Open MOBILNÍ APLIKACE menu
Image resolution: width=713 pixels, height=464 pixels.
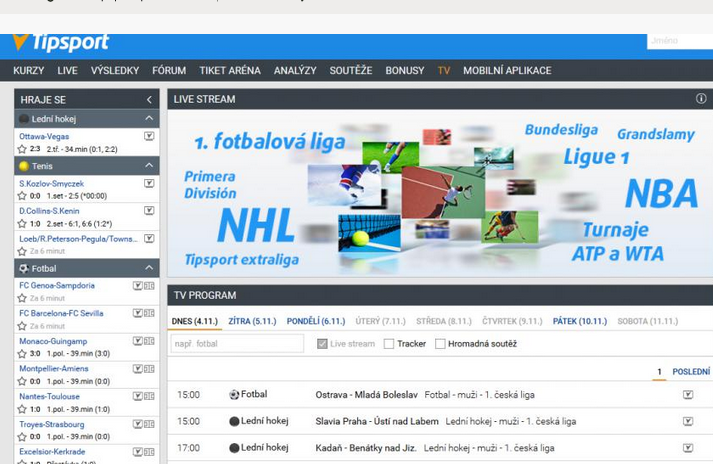click(507, 71)
